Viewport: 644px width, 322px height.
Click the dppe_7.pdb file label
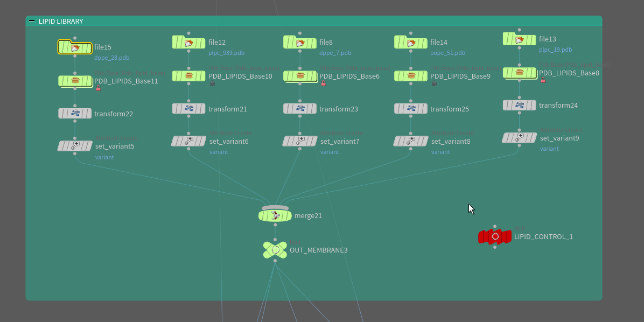pos(335,53)
